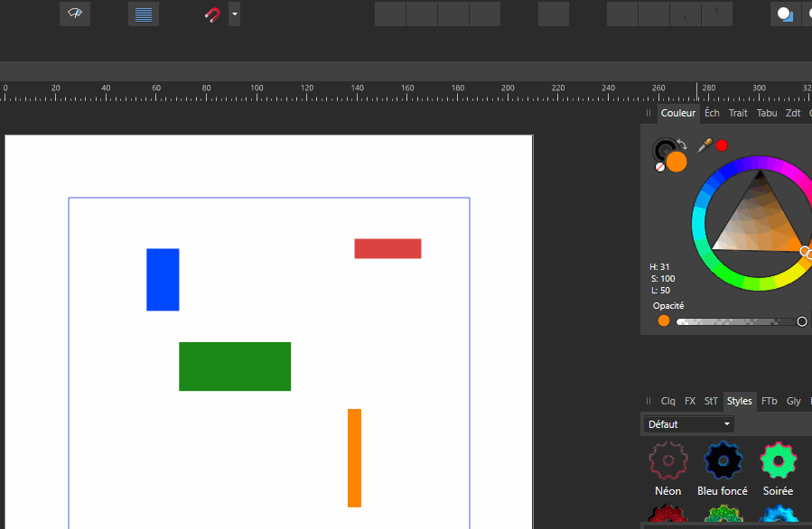Select the green rectangle on the canvas
Screen dimensions: 812x529
[235, 367]
